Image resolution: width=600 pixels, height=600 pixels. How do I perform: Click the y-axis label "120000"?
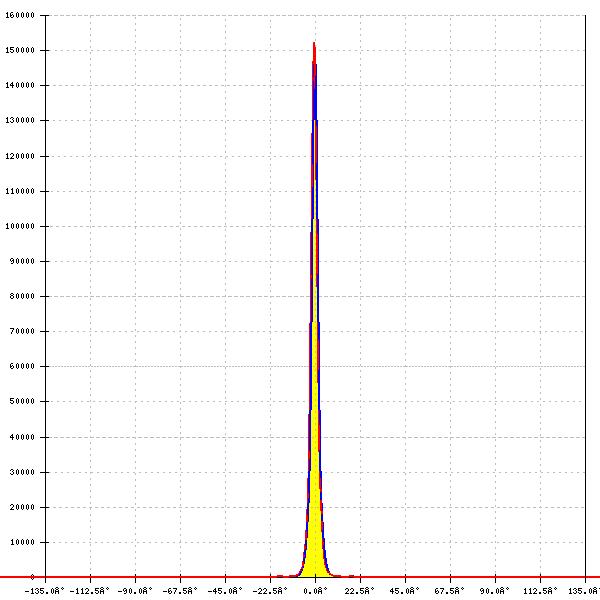point(20,156)
